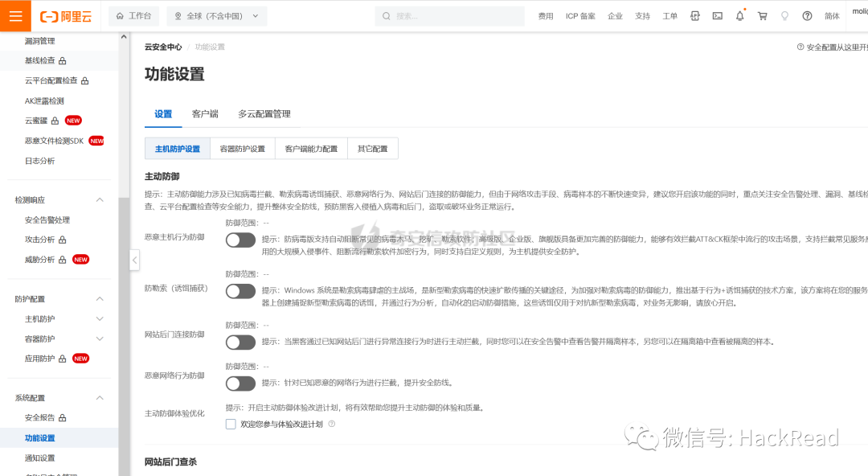The width and height of the screenshot is (868, 476).
Task: Open AK泄露检测 in the sidebar
Action: pyautogui.click(x=44, y=101)
